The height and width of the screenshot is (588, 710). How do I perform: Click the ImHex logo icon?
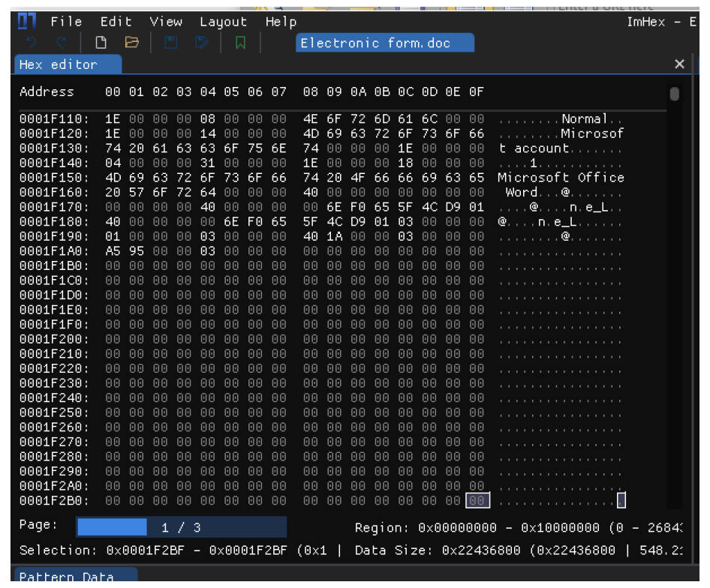point(27,22)
